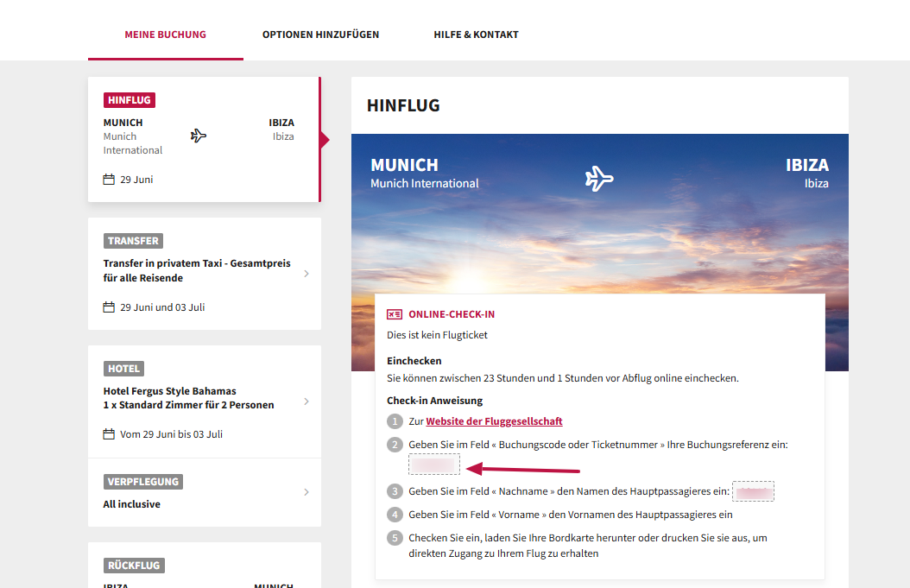
Task: Click the Check-in Anweisung subheading
Action: coord(434,401)
